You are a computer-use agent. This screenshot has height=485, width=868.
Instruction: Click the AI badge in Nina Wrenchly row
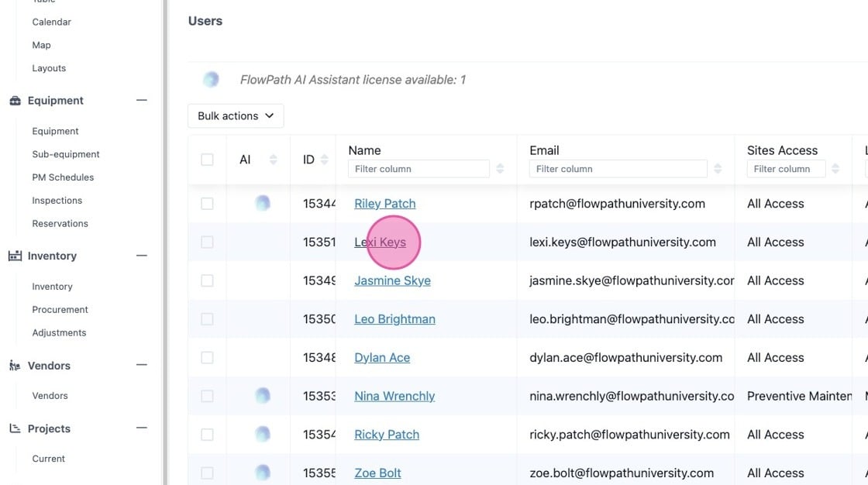263,396
